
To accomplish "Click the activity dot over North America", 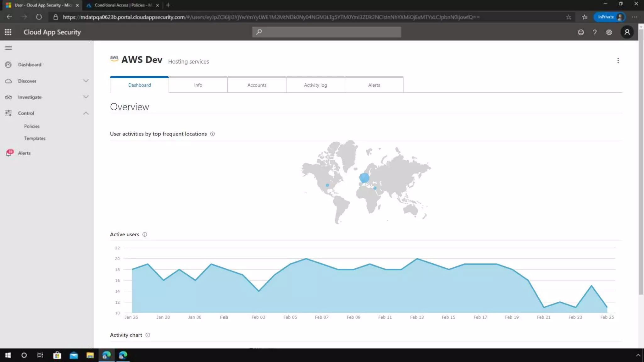I will pyautogui.click(x=327, y=185).
